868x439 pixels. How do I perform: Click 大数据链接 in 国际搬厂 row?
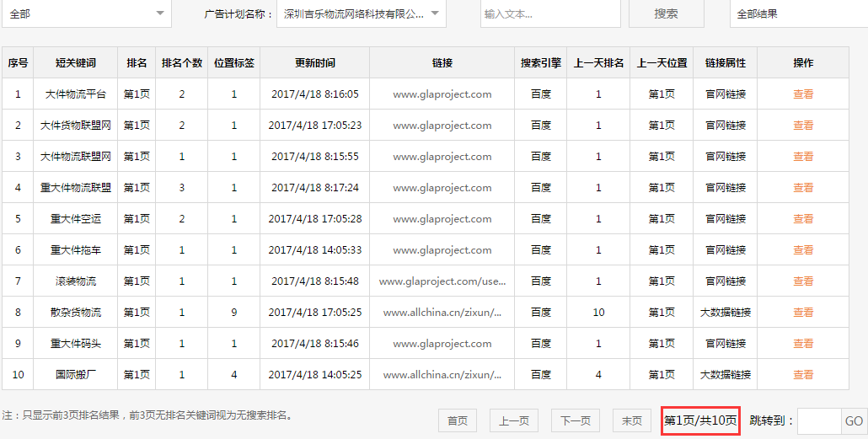[x=726, y=375]
